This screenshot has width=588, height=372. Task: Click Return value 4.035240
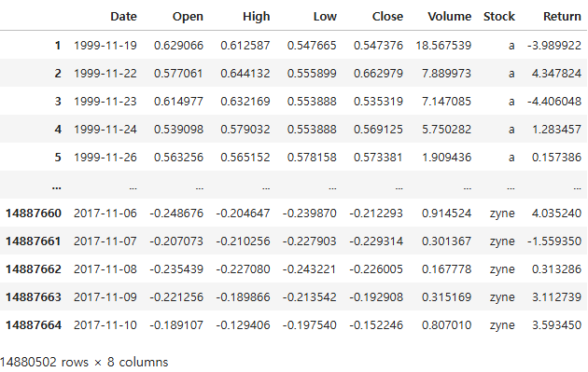(556, 214)
